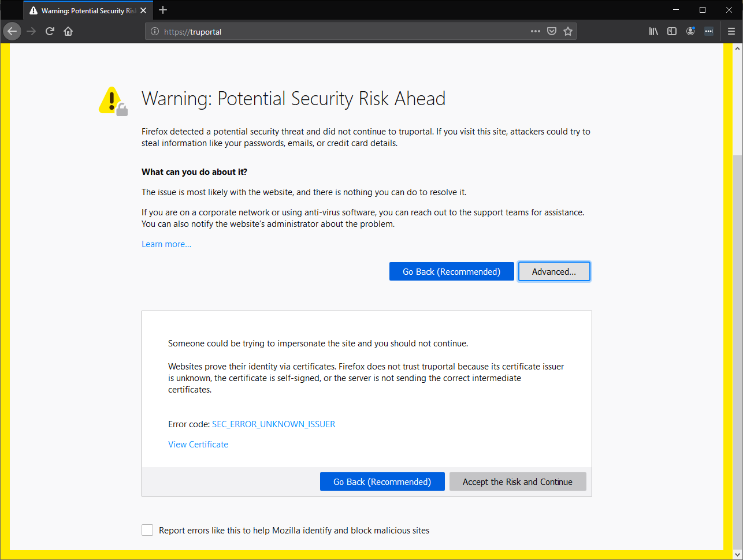This screenshot has width=743, height=560.
Task: Show the sidebars panel
Action: point(672,31)
